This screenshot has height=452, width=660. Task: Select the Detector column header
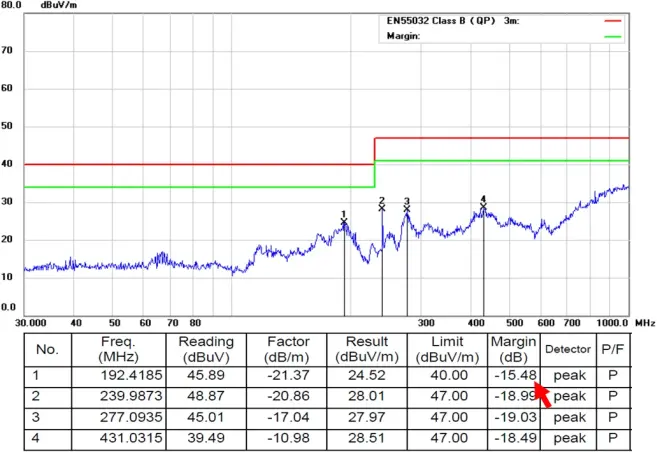pos(567,350)
